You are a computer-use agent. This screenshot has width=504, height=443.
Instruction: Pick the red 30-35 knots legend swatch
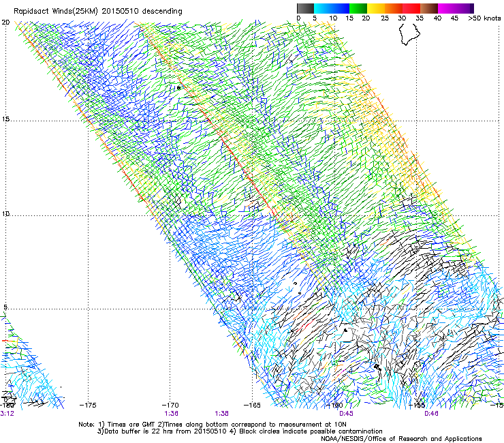[x=411, y=8]
